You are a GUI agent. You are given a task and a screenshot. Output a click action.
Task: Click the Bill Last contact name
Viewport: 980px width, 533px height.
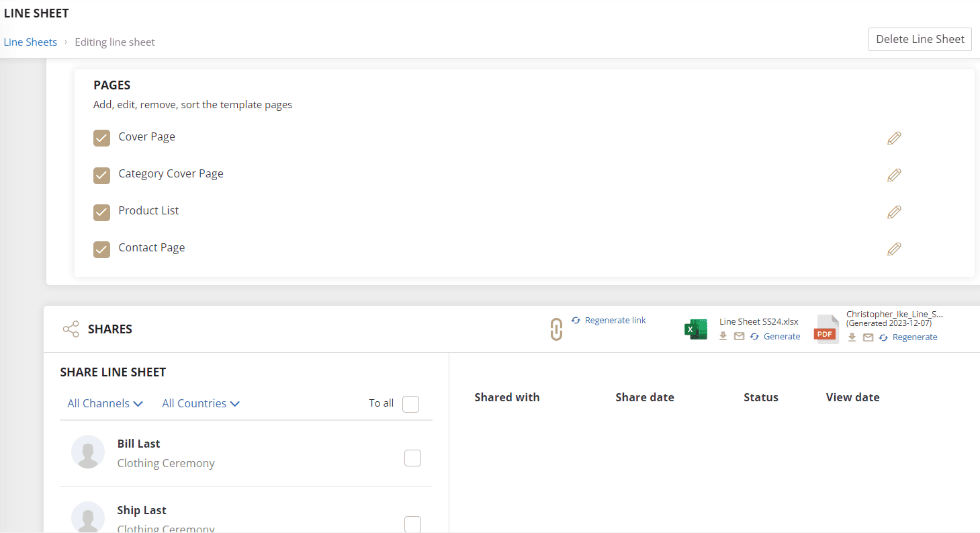point(138,444)
